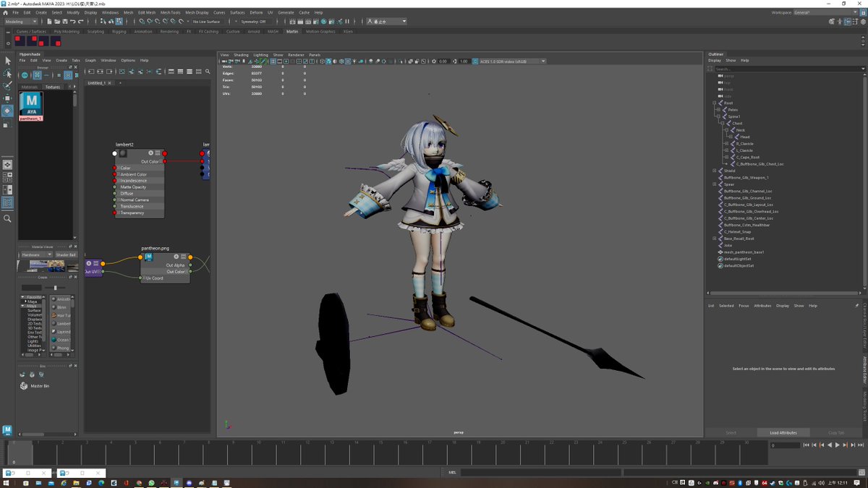The width and height of the screenshot is (868, 488).
Task: Open the Modeling menu set dropdown
Action: pos(21,22)
